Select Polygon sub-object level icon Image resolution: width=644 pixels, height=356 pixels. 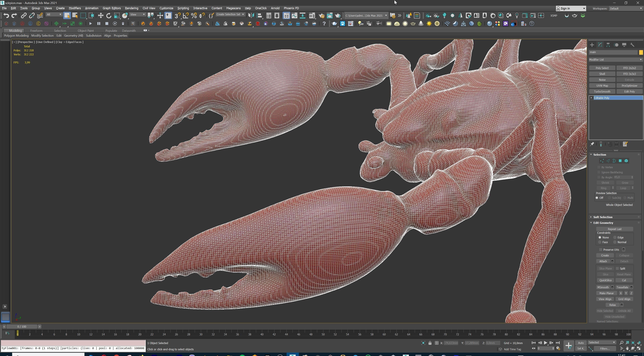[x=620, y=161]
